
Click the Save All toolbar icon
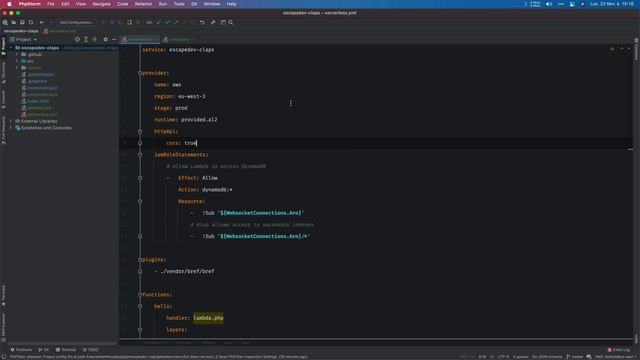[x=22, y=22]
